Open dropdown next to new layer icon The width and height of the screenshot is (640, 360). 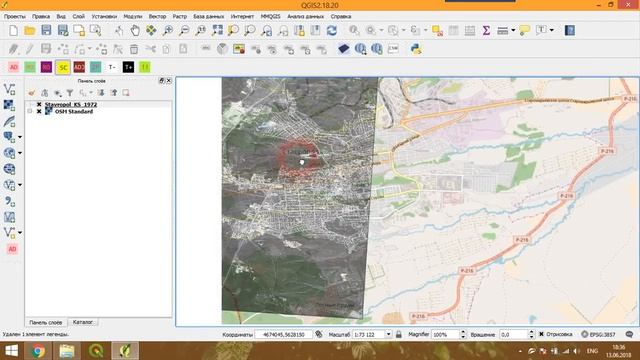click(20, 233)
